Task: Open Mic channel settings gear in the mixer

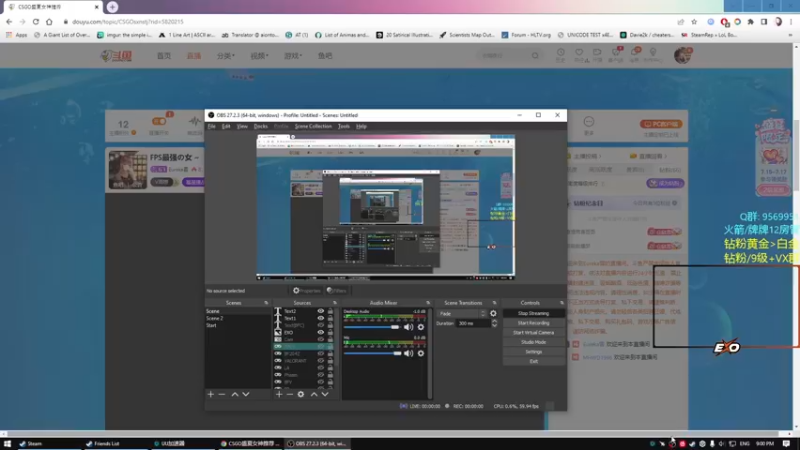Action: pos(421,353)
